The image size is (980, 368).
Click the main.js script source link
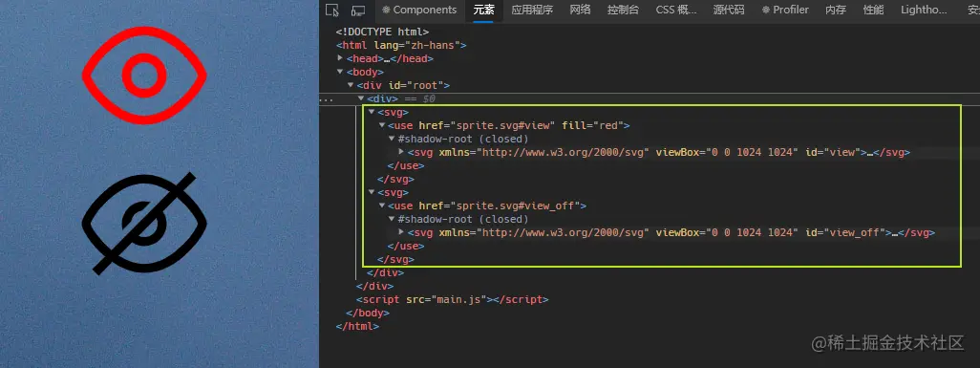(458, 299)
